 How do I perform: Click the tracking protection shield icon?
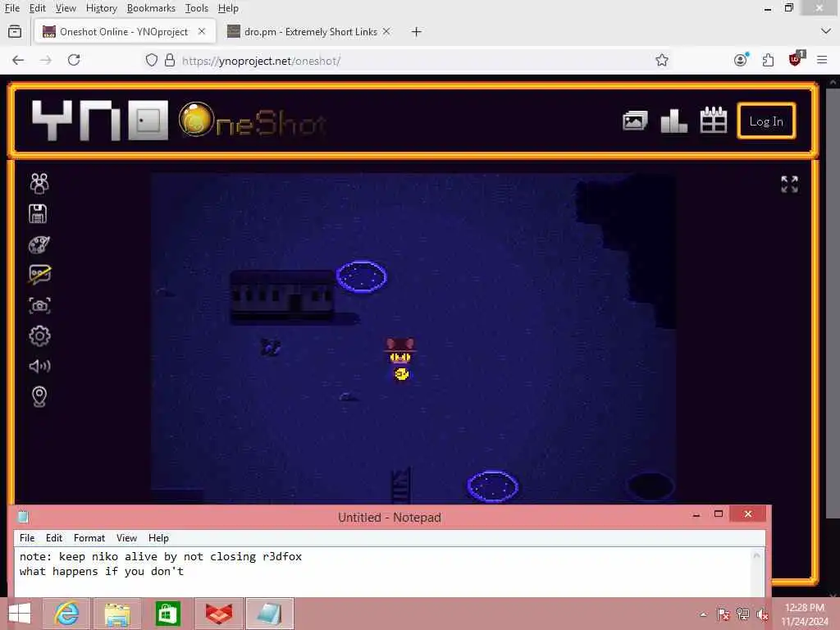pos(152,60)
